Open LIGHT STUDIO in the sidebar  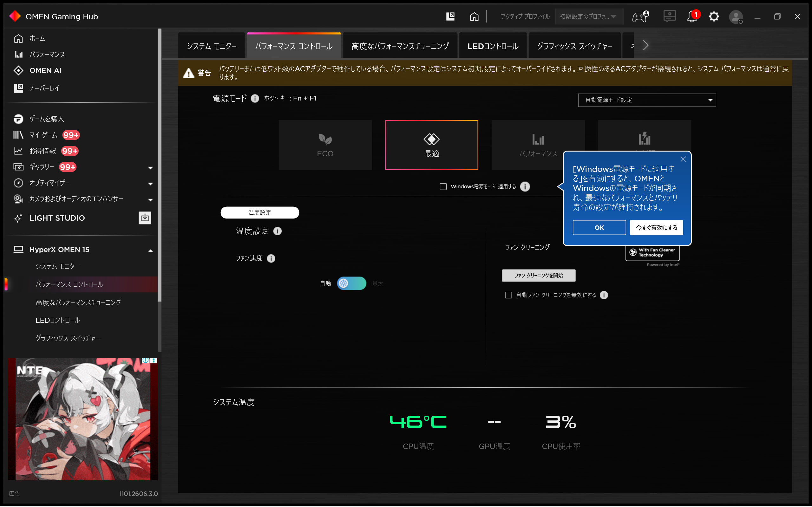tap(57, 218)
